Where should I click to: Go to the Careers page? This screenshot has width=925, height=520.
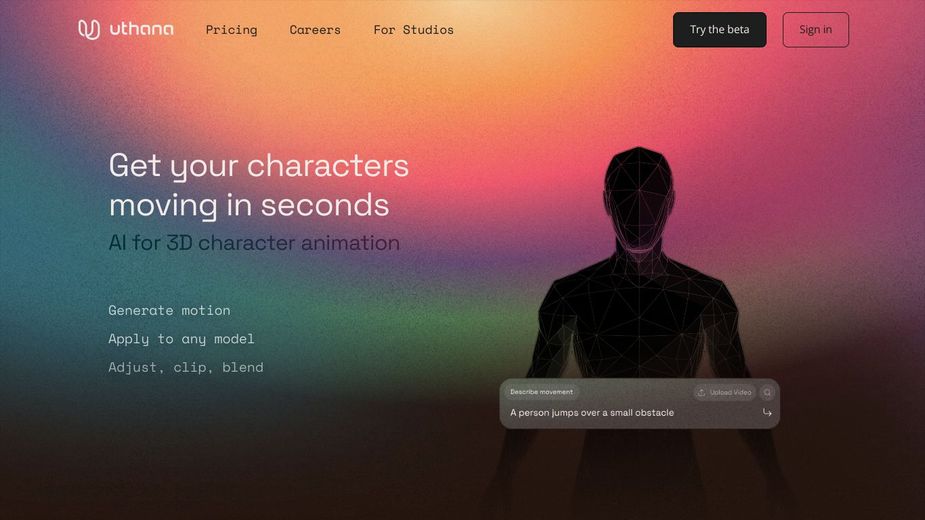coord(315,30)
